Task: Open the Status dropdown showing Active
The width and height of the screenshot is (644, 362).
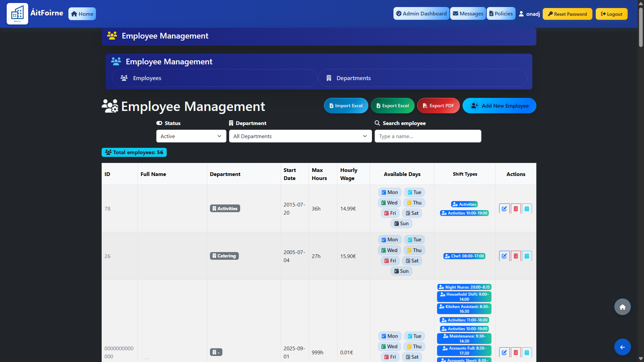Action: click(191, 136)
